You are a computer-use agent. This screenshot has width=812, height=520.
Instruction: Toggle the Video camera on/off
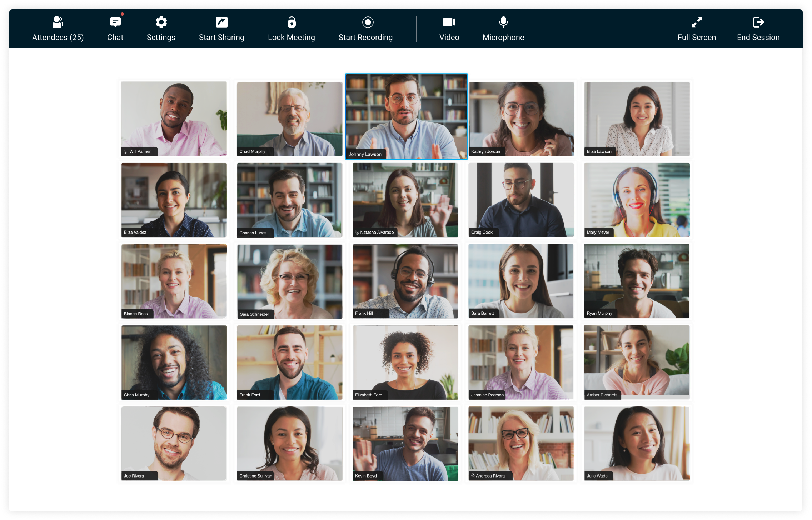(449, 28)
